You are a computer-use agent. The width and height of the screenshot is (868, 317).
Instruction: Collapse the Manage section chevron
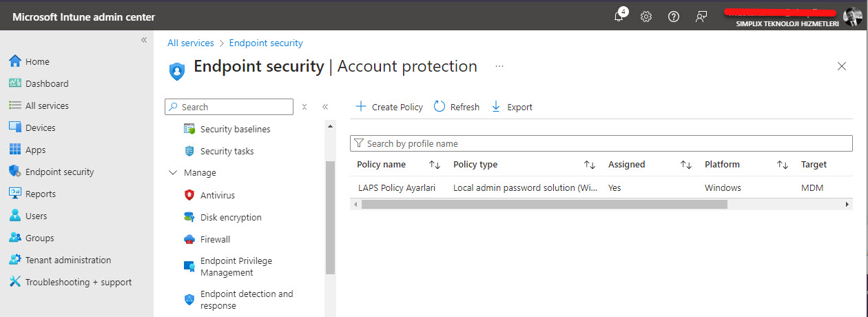pos(172,173)
